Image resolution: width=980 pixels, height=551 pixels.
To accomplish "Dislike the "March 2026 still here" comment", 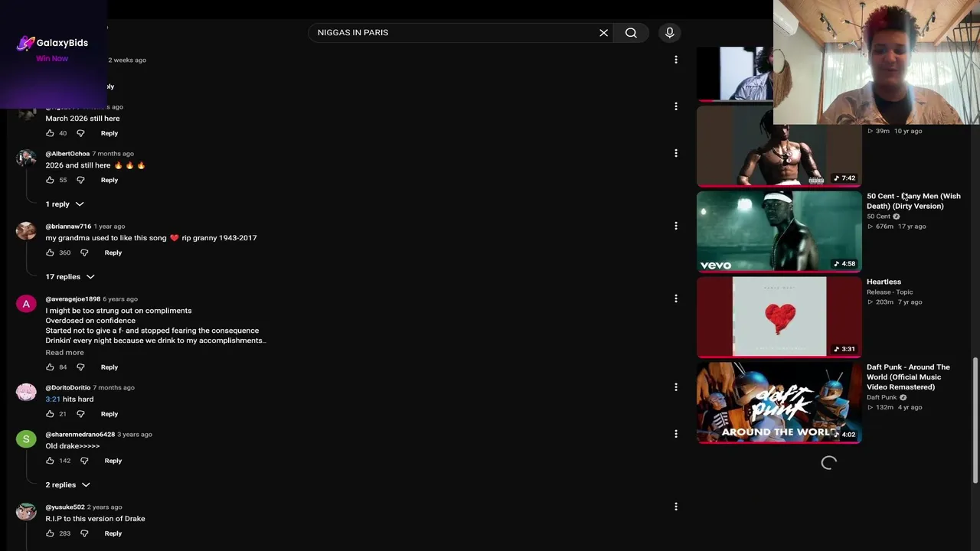I will click(x=80, y=133).
